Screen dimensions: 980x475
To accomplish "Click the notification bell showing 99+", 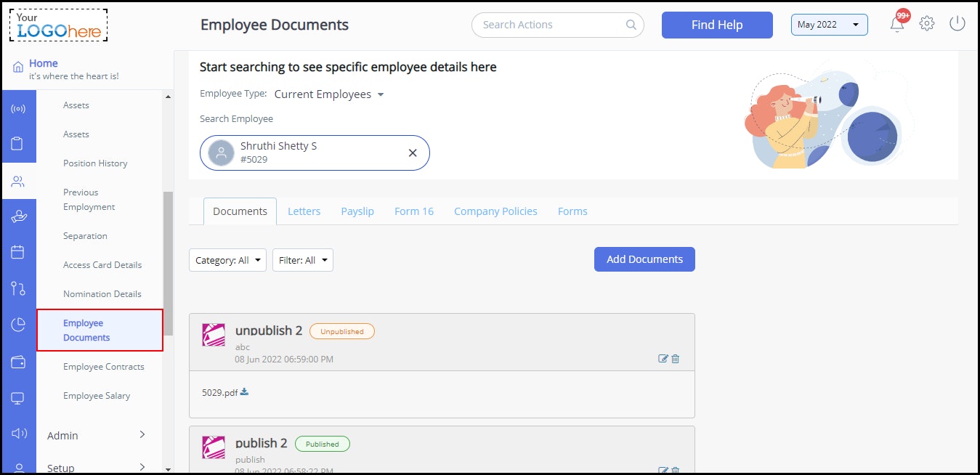I will pyautogui.click(x=897, y=23).
